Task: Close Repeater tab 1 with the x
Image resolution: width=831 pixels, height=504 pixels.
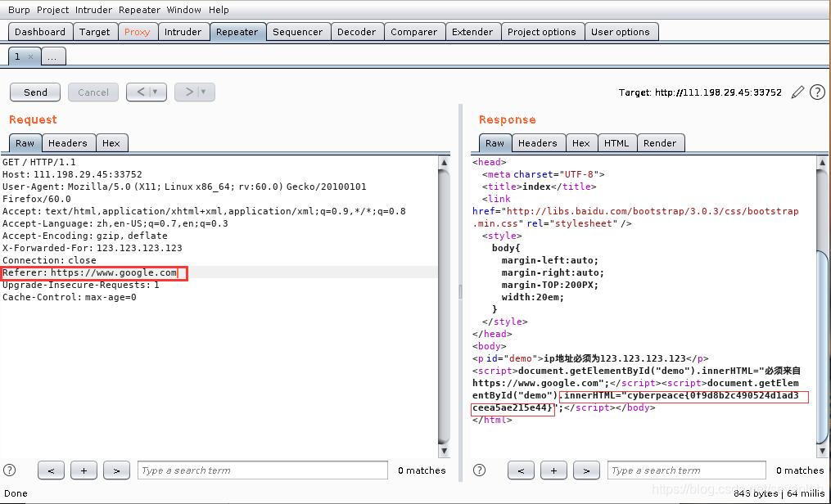Action: [30, 56]
